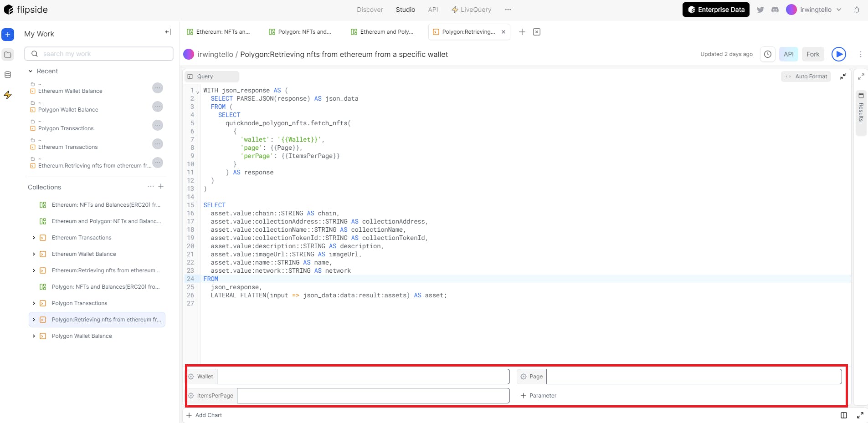Open the query vertical dots menu

(860, 54)
